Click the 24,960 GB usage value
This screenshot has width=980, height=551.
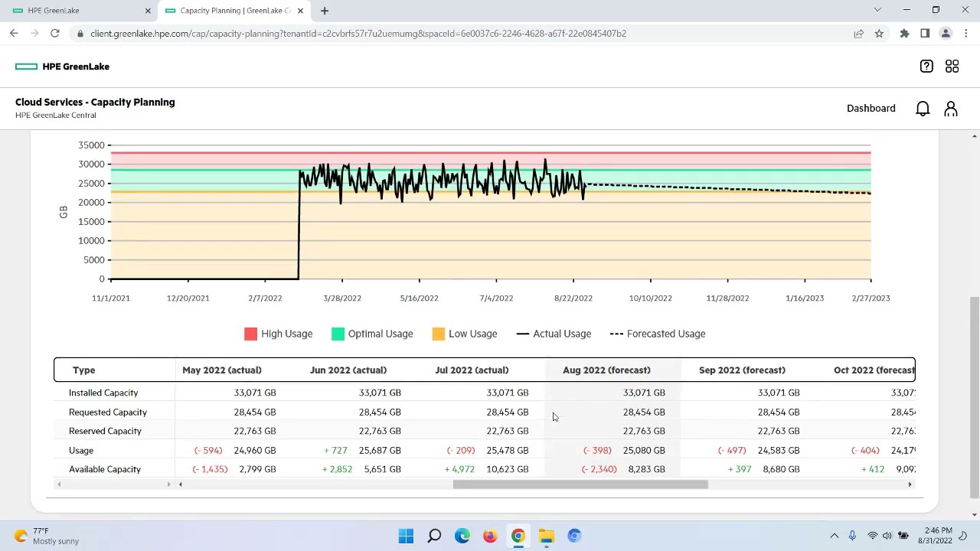[x=255, y=451]
